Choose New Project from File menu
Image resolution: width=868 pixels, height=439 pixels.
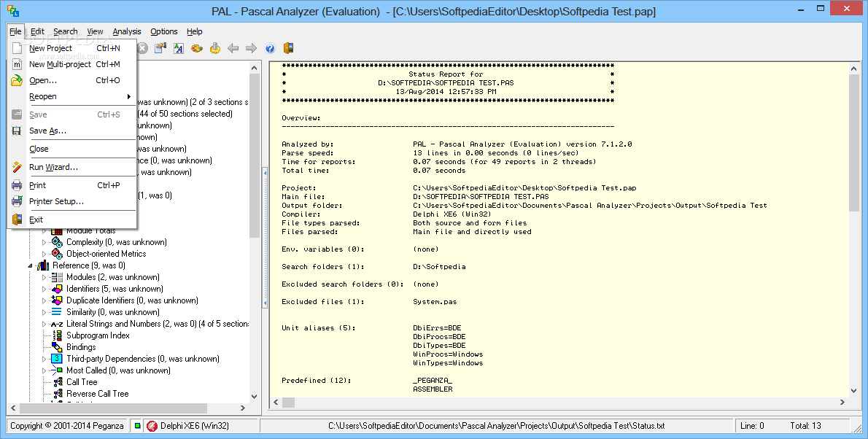coord(72,48)
